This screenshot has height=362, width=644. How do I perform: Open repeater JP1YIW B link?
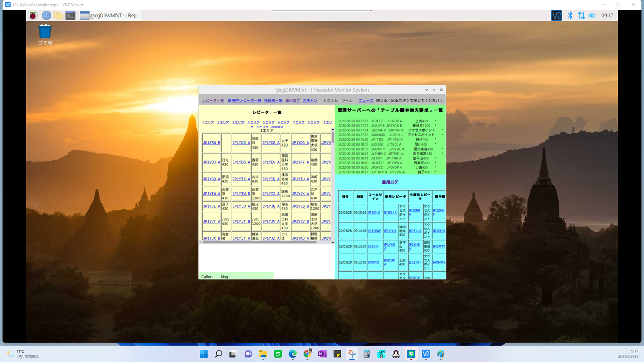pos(242,194)
